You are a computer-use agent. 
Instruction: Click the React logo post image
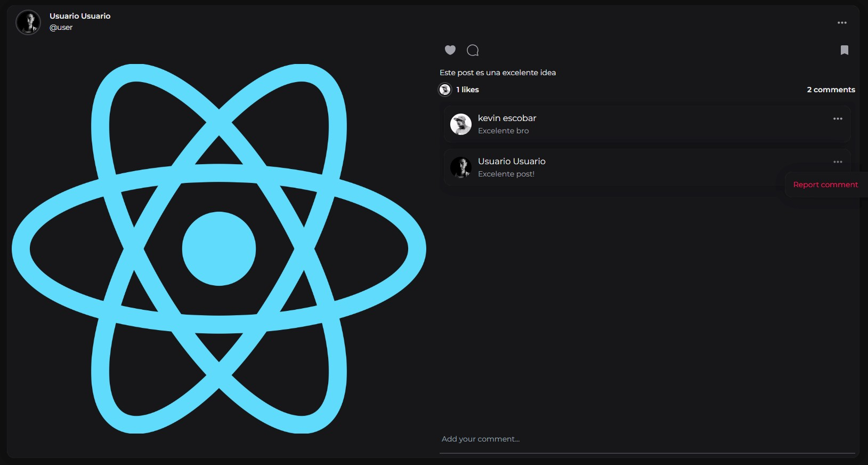pos(219,248)
